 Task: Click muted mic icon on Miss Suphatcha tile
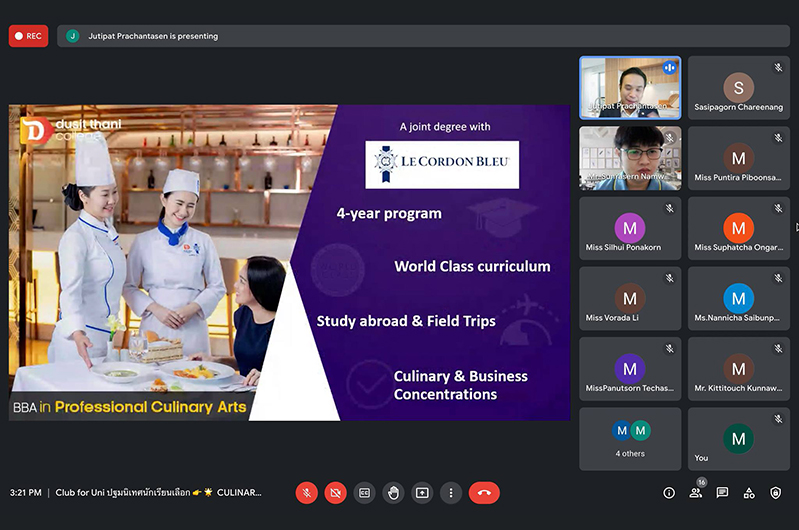[778, 208]
